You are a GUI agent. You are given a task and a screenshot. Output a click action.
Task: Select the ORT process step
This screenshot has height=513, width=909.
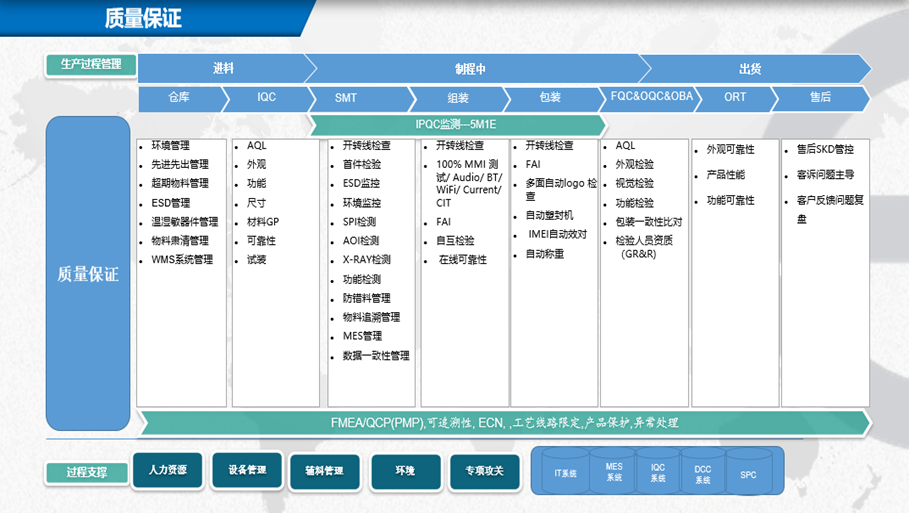(x=735, y=97)
